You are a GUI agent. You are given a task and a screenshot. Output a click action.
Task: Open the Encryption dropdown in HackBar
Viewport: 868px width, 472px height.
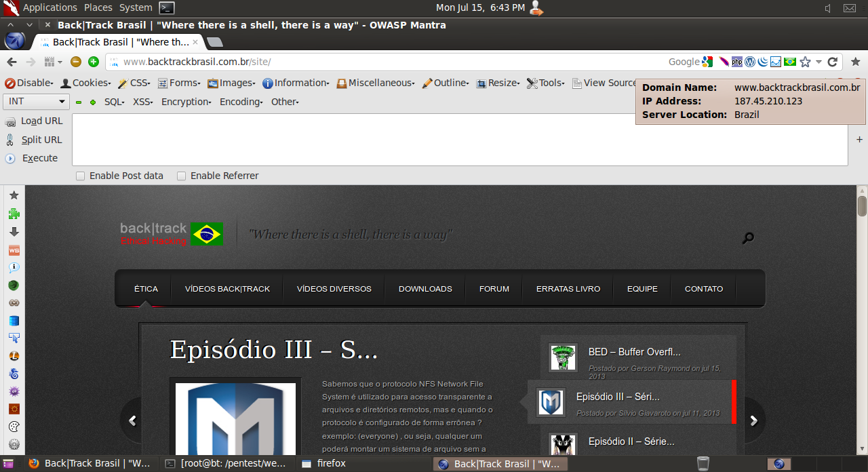tap(186, 102)
